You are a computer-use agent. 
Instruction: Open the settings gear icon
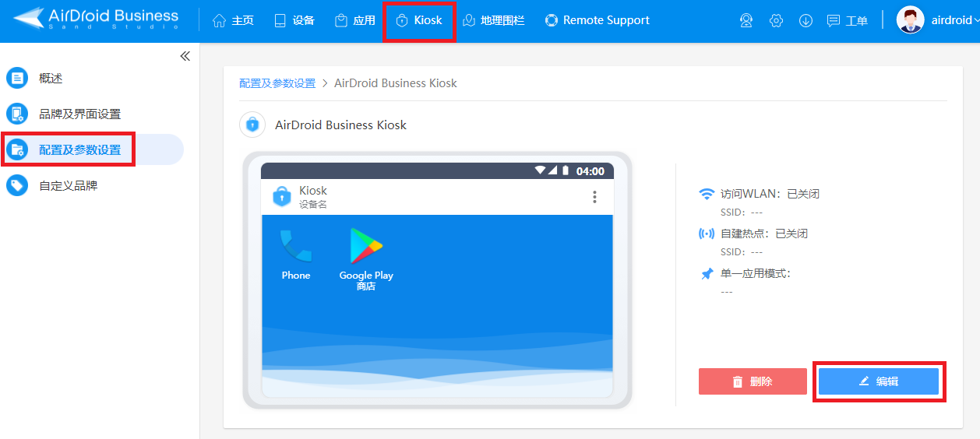[776, 21]
